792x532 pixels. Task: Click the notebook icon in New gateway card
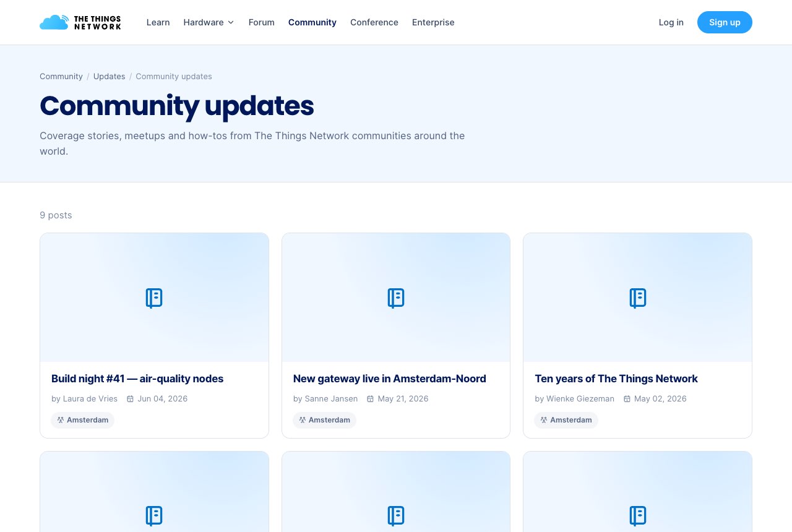point(396,298)
